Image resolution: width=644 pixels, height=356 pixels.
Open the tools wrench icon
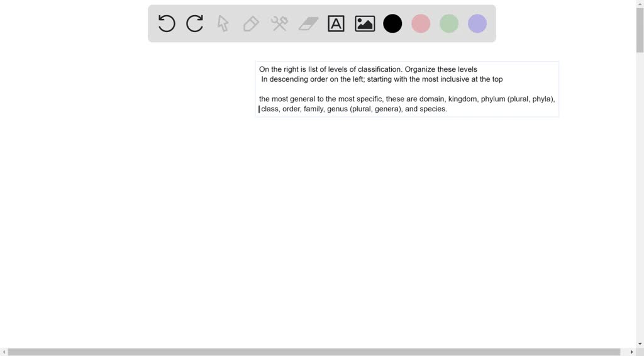click(279, 23)
